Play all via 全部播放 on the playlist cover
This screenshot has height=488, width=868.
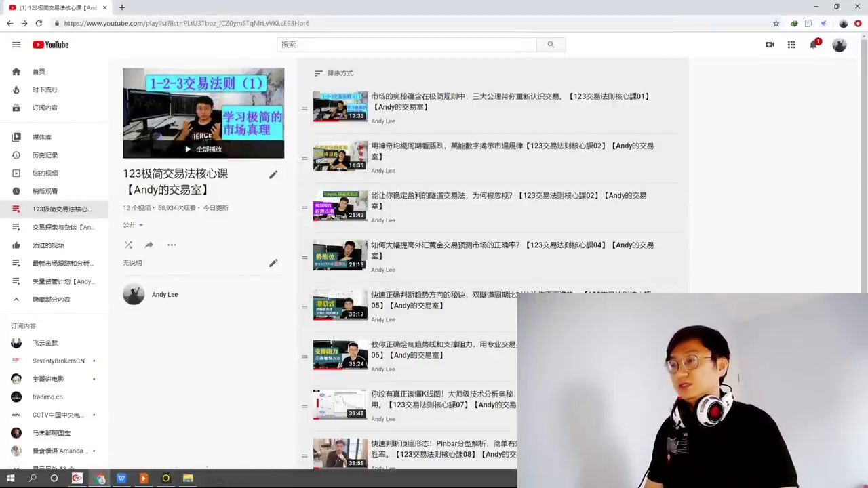203,149
